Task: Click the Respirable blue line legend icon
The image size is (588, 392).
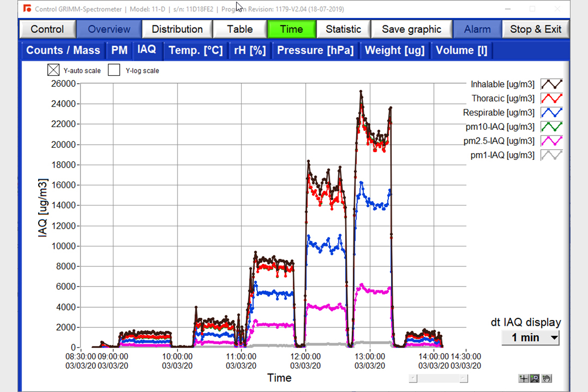Action: pyautogui.click(x=551, y=113)
